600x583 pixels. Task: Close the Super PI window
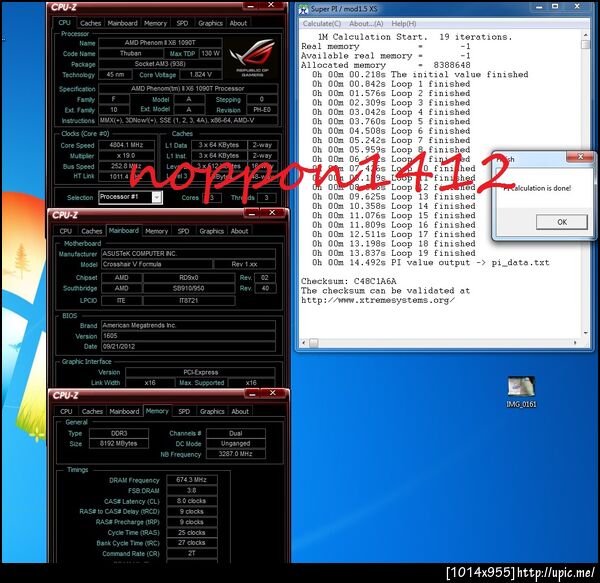pyautogui.click(x=577, y=7)
